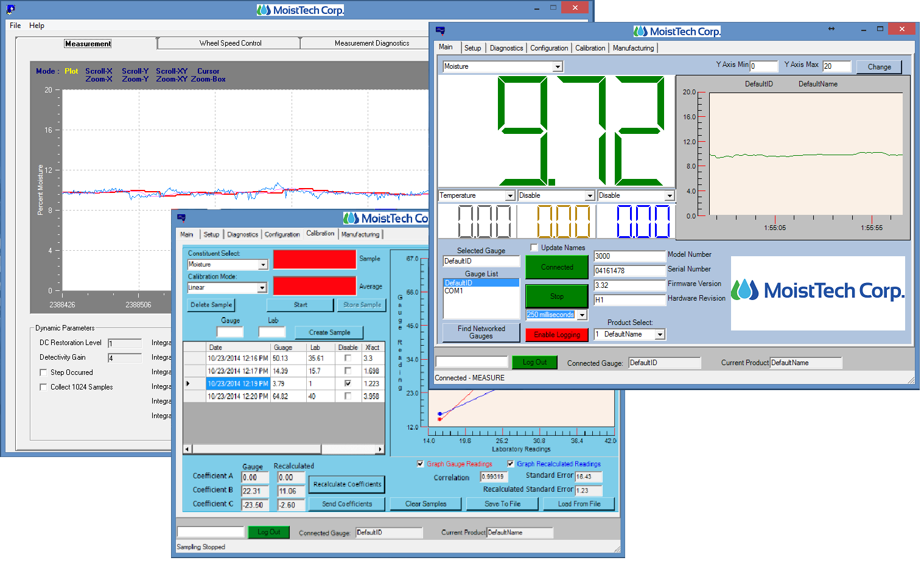Click Log Out in the Main window
Image resolution: width=924 pixels, height=566 pixels.
coord(535,362)
